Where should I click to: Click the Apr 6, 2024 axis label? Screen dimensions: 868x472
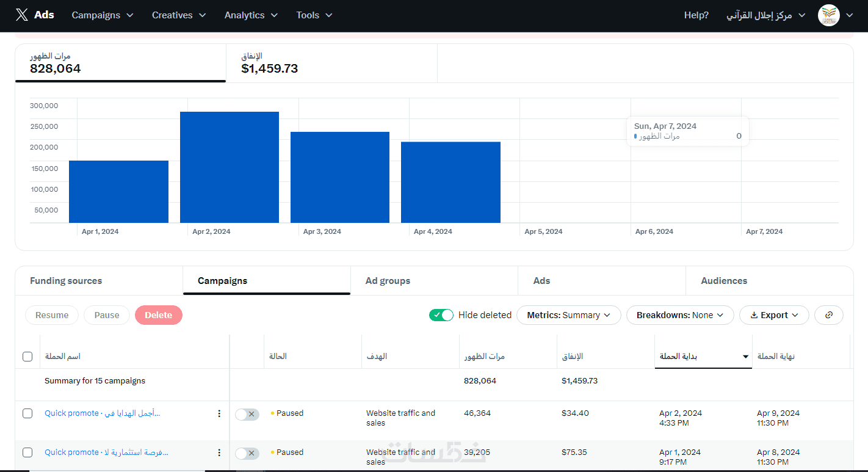point(654,232)
